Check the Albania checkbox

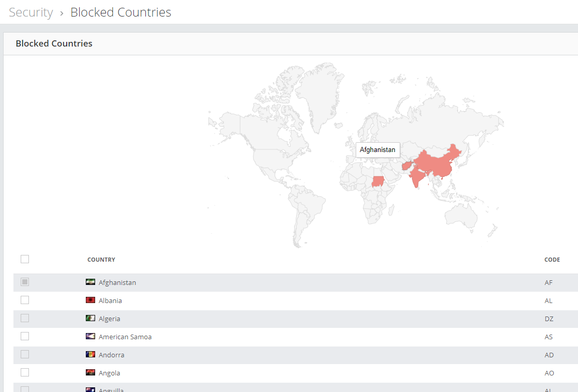pos(25,300)
